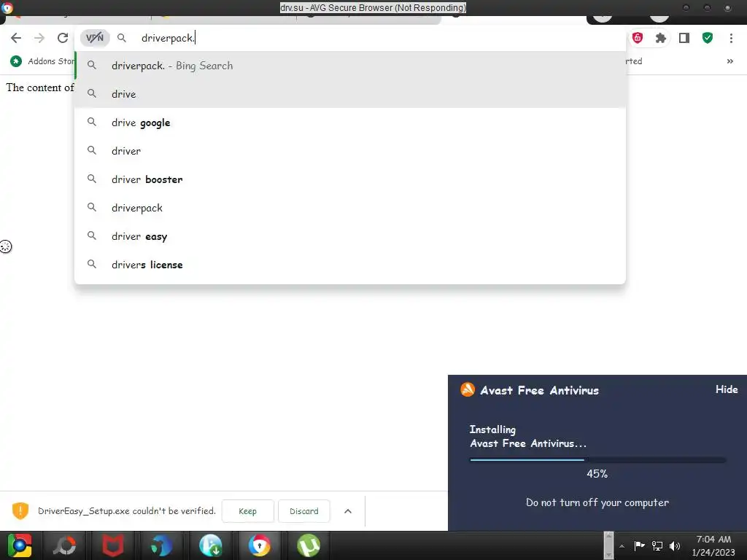Click the taskbar scrollbar beside the tray
Screen dimensions: 747x560
tap(608, 545)
